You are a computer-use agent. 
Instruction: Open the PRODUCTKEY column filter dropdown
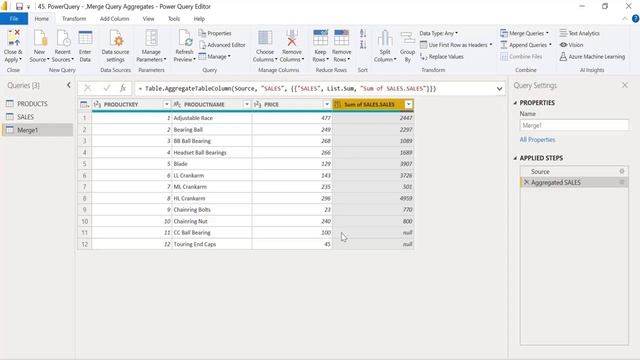(x=167, y=104)
